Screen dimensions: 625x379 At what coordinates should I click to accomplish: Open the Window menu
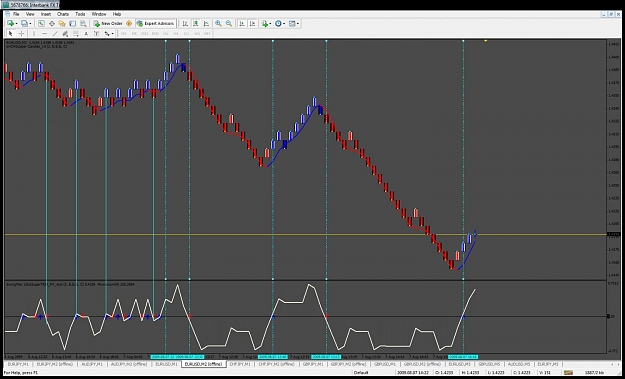pyautogui.click(x=99, y=14)
